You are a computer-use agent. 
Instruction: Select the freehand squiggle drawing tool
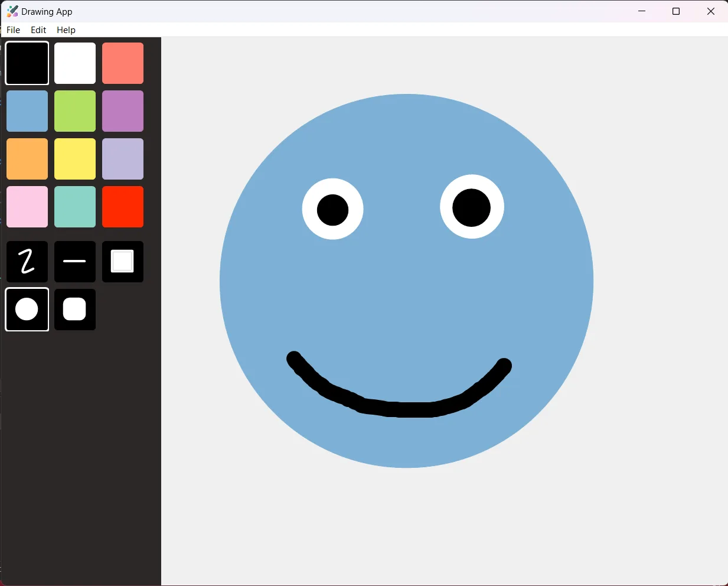click(27, 261)
